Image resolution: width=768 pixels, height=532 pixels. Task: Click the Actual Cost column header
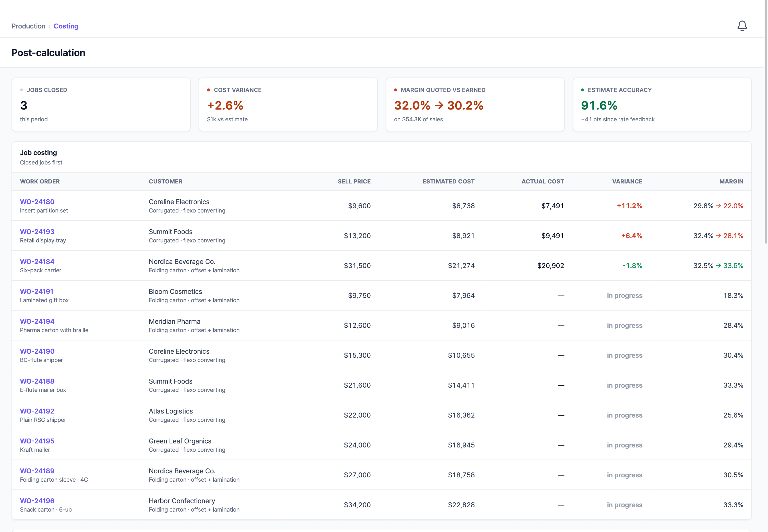(x=543, y=181)
